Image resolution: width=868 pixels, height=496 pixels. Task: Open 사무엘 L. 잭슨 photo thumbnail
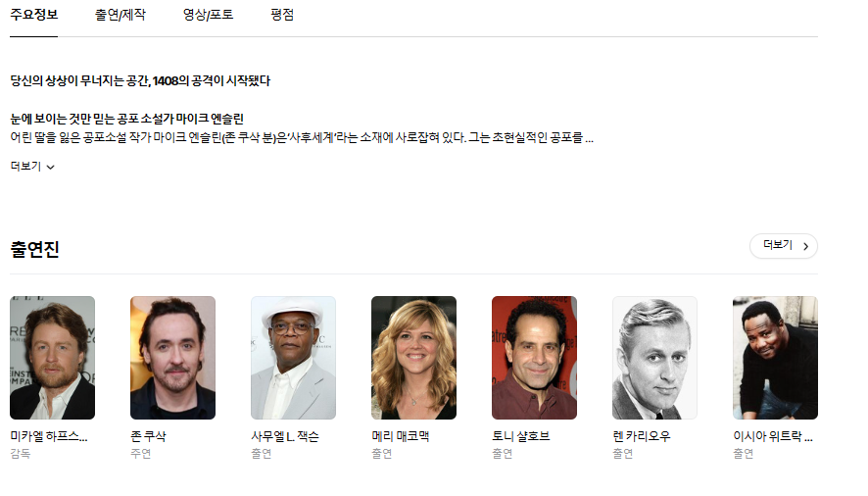coord(293,358)
